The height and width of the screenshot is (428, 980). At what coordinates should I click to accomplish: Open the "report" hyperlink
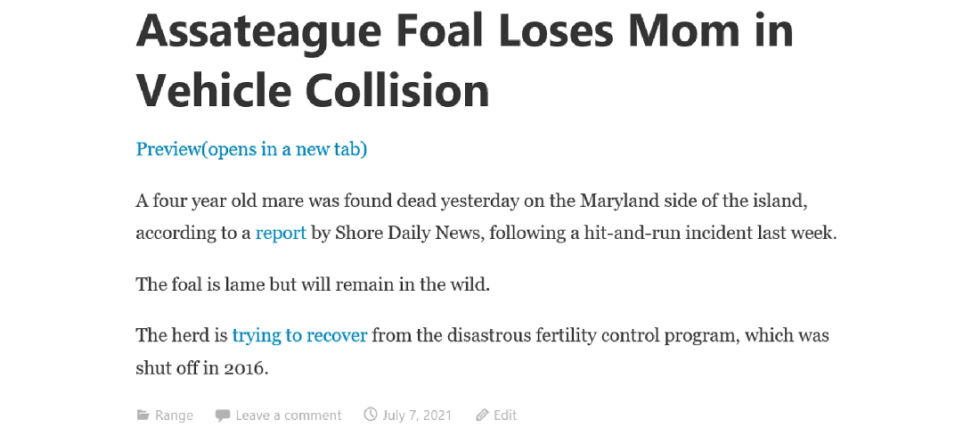281,234
